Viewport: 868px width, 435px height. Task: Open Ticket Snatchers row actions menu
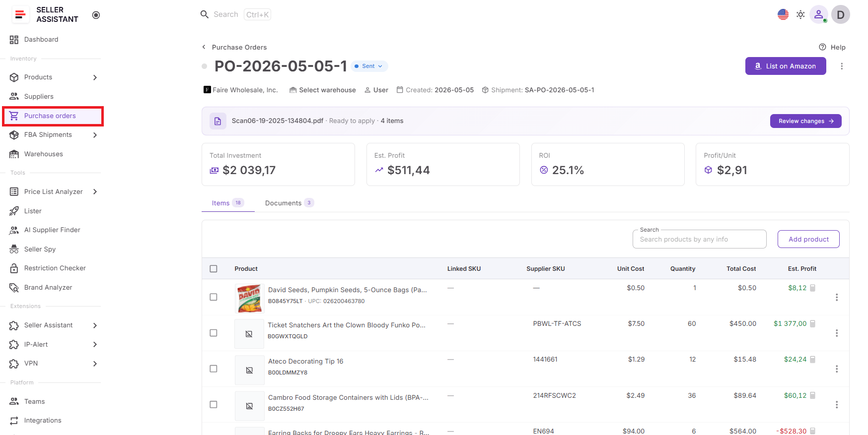[837, 333]
